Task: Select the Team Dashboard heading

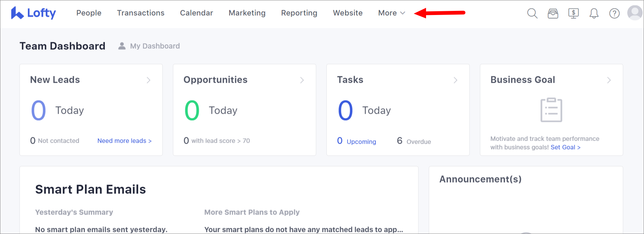Action: coord(62,46)
